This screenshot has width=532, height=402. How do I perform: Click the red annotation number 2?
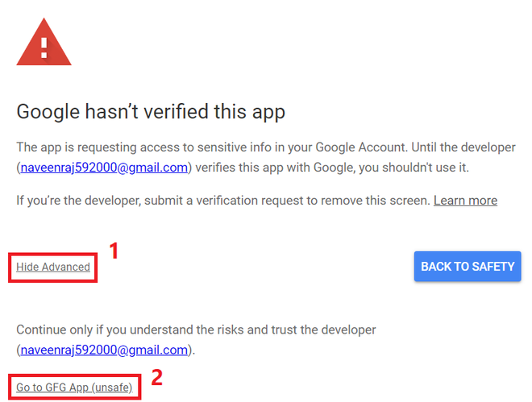[159, 377]
